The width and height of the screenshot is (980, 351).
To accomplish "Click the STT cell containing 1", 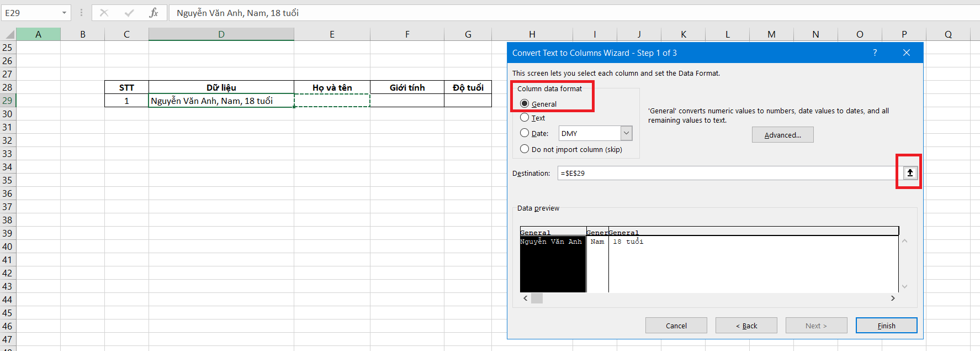I will coord(126,101).
